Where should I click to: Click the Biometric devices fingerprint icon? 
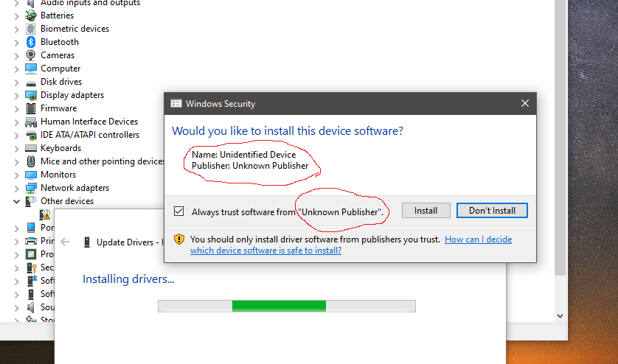31,29
